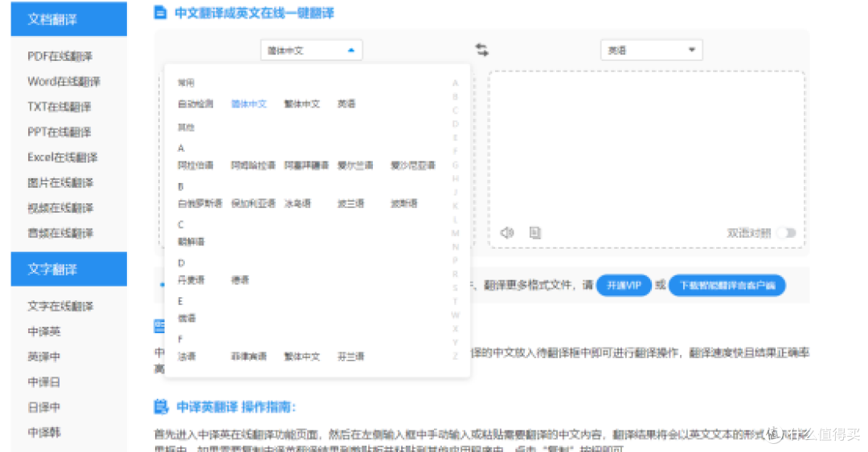
Task: Open Excel在线翻译 in sidebar
Action: 63,157
